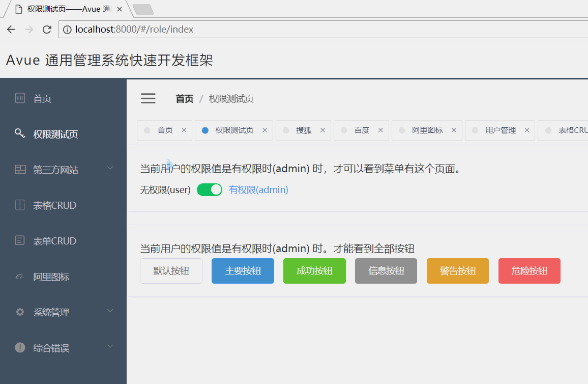Select 有权限(admin) permission label
The height and width of the screenshot is (384, 588).
click(x=258, y=190)
